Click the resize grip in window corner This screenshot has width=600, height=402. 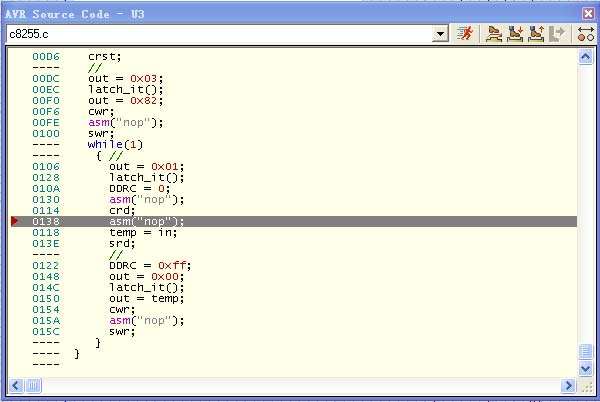(x=587, y=386)
